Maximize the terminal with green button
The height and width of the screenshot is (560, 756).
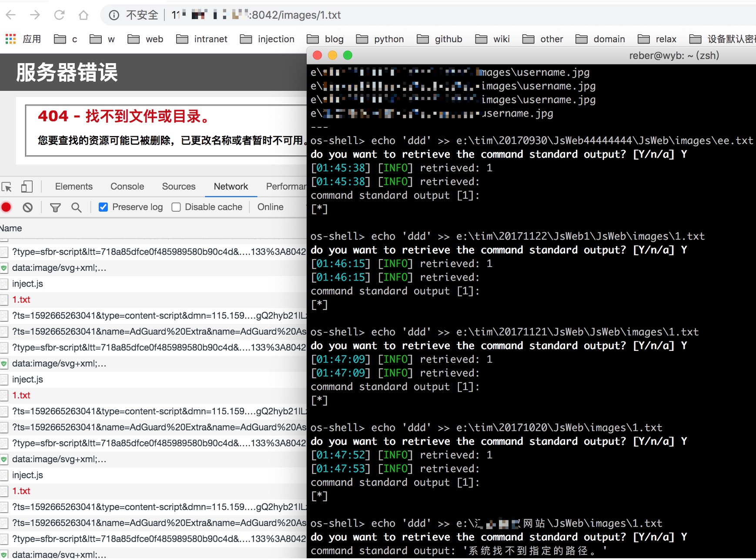(x=348, y=55)
